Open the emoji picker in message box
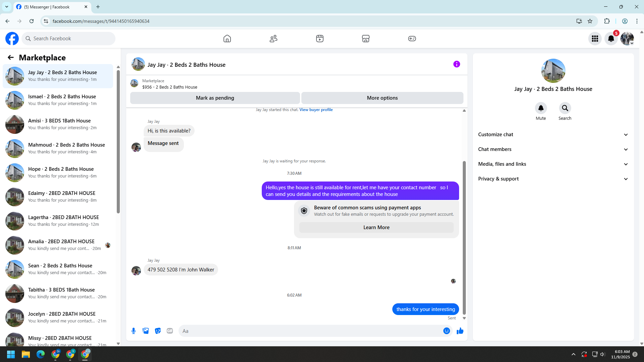Screen dimensions: 644x362 tap(446, 331)
